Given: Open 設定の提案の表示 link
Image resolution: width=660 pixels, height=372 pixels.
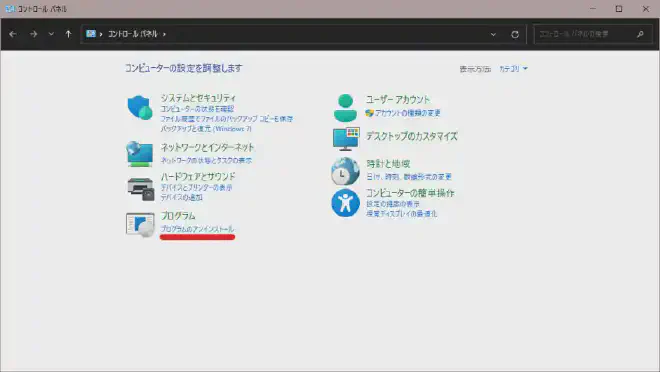Looking at the screenshot, I should click(x=392, y=204).
